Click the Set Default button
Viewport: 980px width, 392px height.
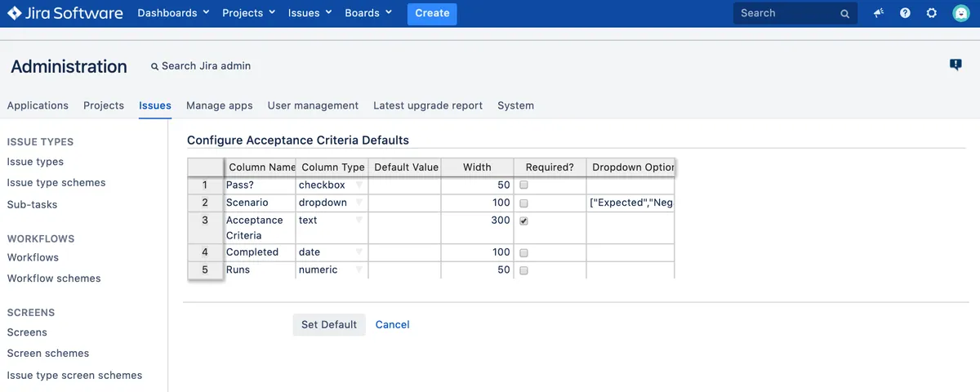(329, 324)
